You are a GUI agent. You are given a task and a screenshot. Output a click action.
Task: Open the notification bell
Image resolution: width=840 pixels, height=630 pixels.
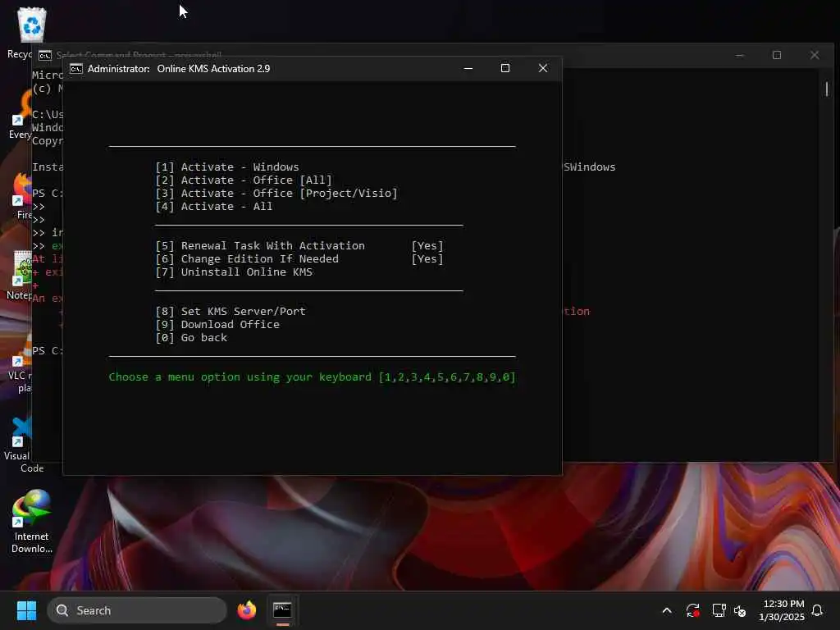coord(818,610)
